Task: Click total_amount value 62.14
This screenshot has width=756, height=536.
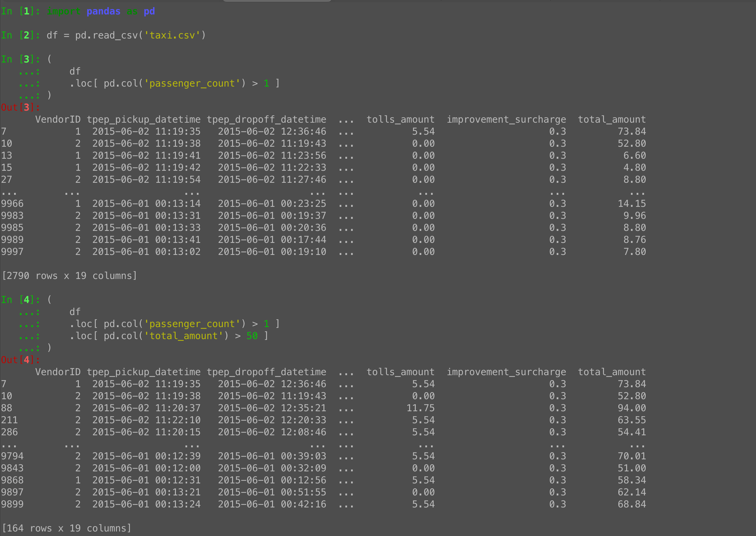Action: coord(632,492)
